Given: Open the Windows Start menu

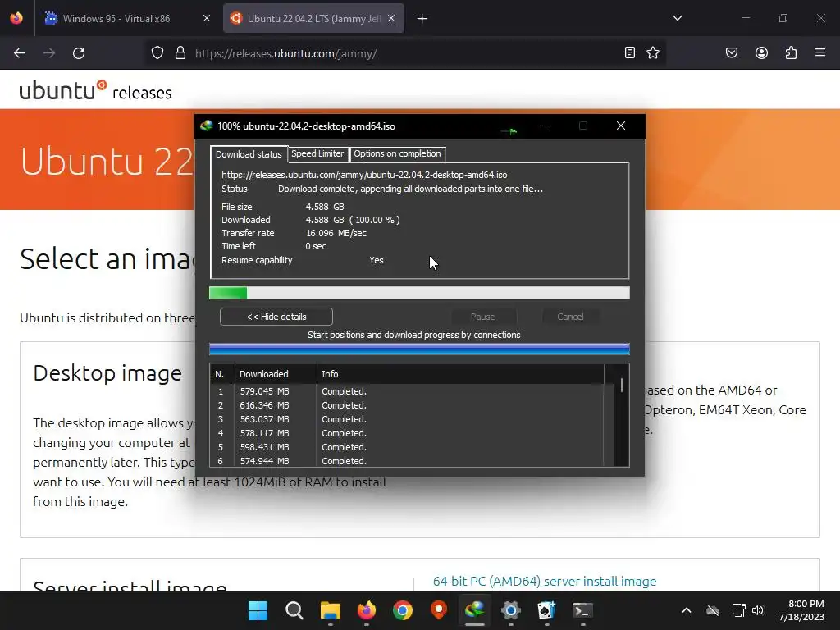Looking at the screenshot, I should 258,610.
